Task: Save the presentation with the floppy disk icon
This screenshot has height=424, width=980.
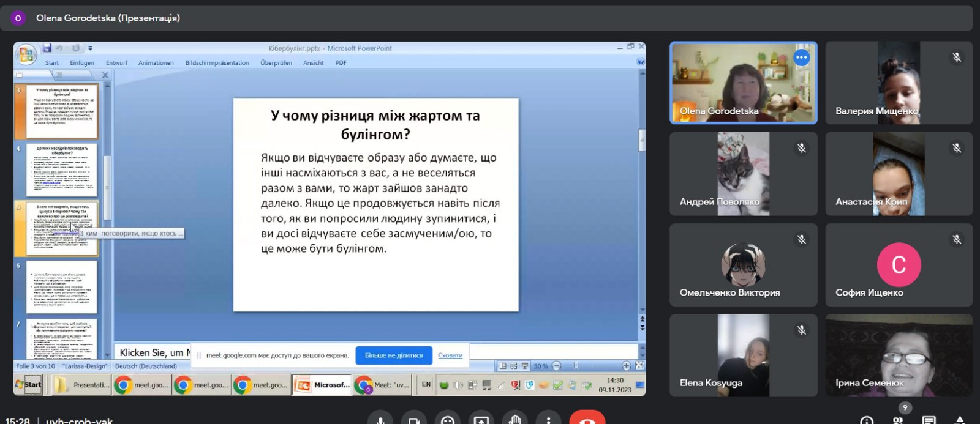Action: tap(47, 48)
